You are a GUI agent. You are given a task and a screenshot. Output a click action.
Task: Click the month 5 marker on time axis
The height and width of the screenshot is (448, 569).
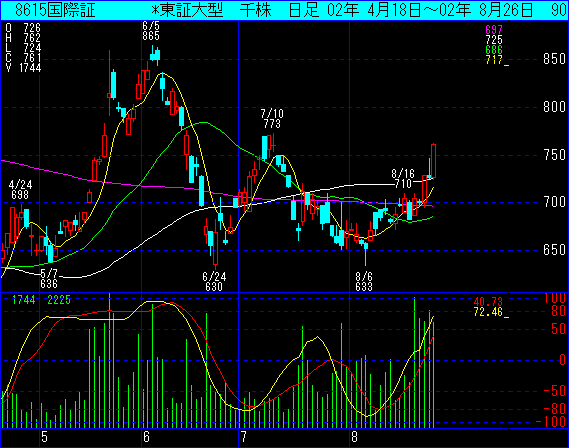(x=44, y=437)
